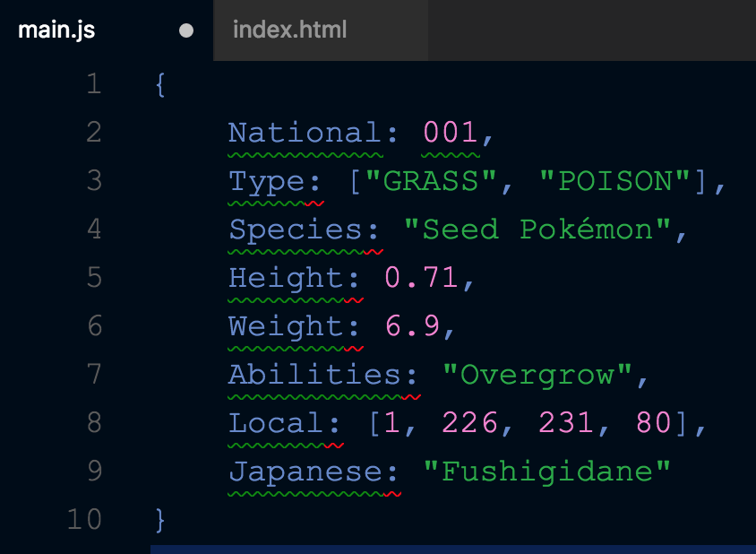Click line number 6 in the gutter
The width and height of the screenshot is (756, 554).
pyautogui.click(x=95, y=325)
